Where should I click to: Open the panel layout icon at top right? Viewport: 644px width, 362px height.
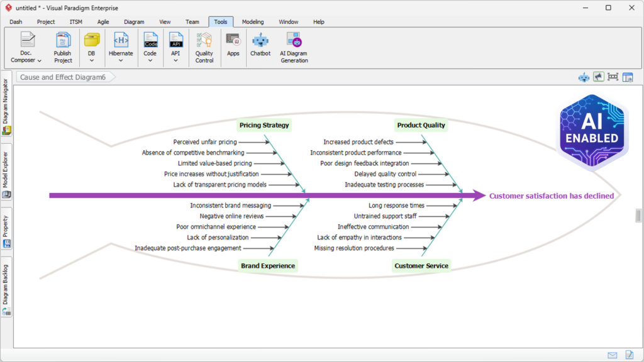click(x=629, y=77)
